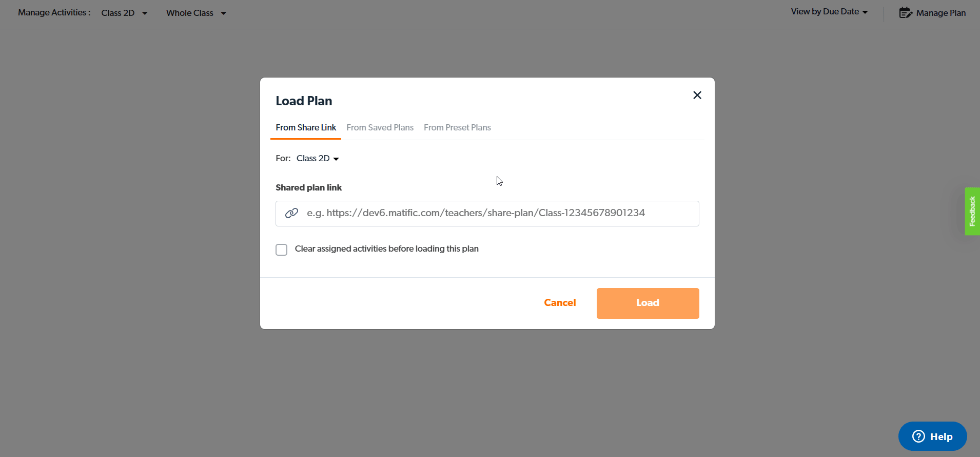Select the From Share Link tab
Screen dimensions: 980x457
point(306,128)
